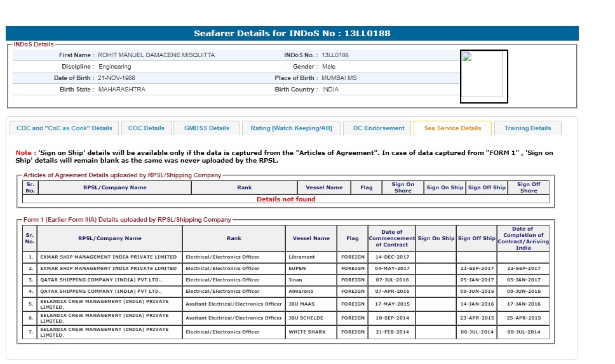Click the 'Details not found' message
Image resolution: width=615 pixels, height=364 pixels.
[x=286, y=199]
